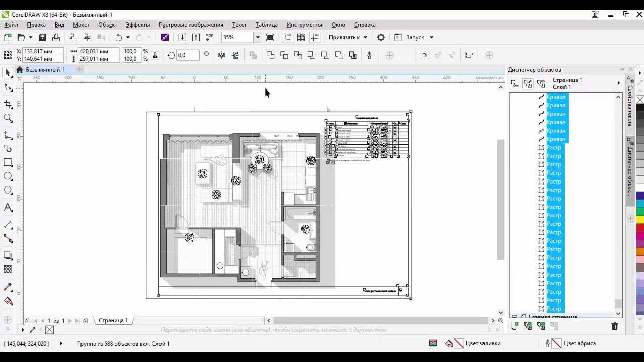Pick the yellow palette swatch

pyautogui.click(x=640, y=220)
